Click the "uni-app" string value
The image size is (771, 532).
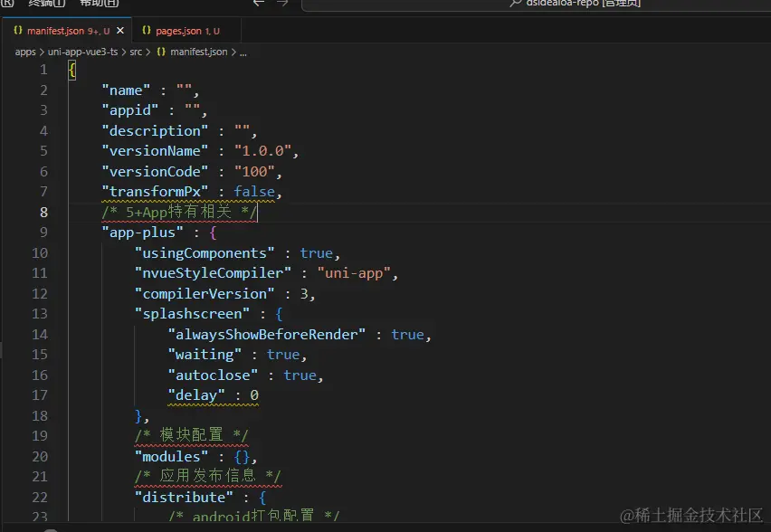(x=354, y=273)
